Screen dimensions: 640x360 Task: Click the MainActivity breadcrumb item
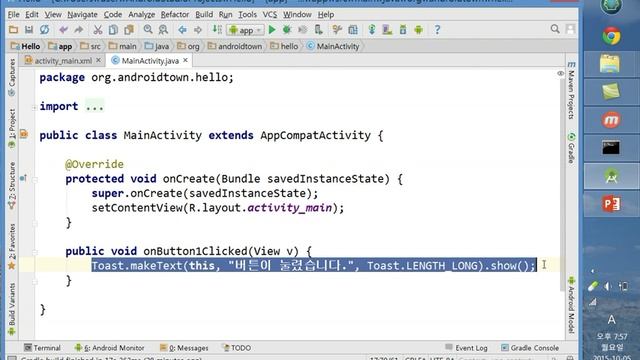pyautogui.click(x=333, y=46)
